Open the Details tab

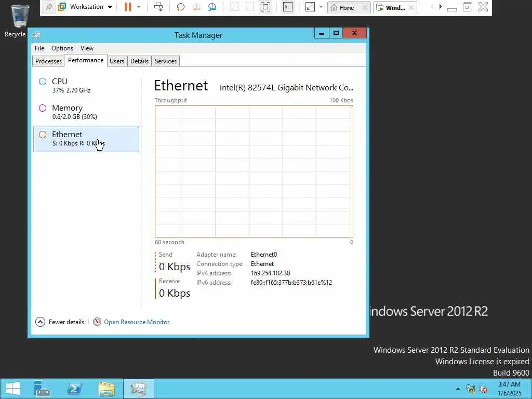pos(139,61)
